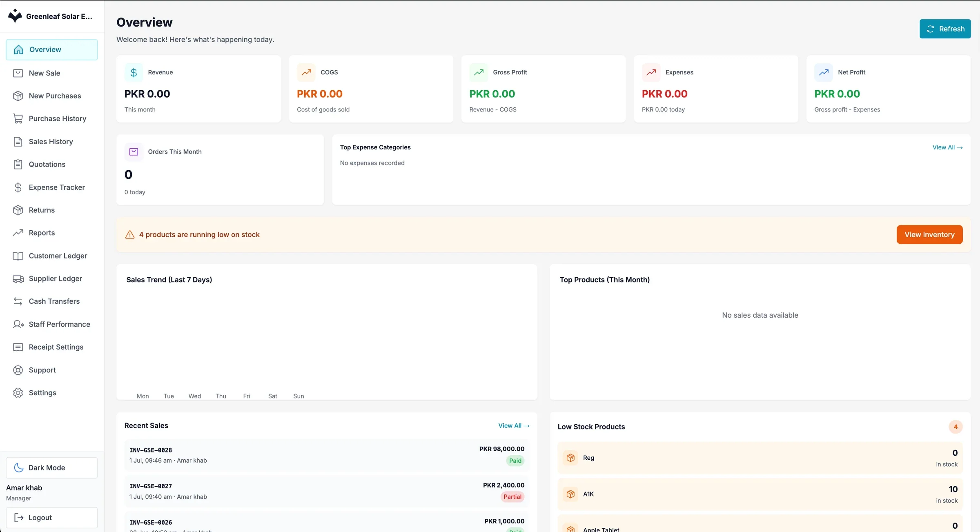980x532 pixels.
Task: Go to New Sale
Action: tap(52, 73)
